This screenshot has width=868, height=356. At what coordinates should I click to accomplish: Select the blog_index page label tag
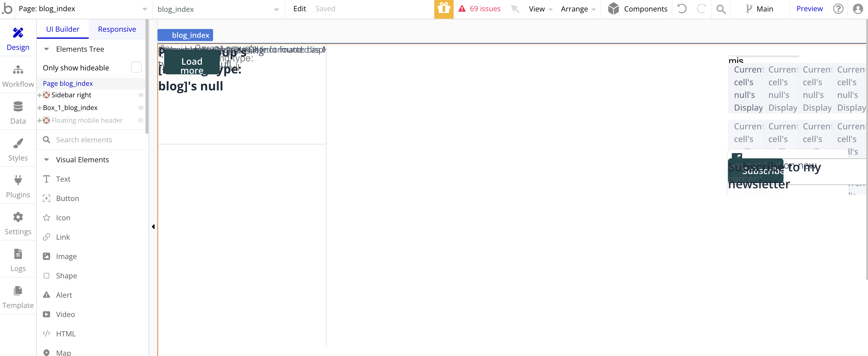pyautogui.click(x=185, y=35)
